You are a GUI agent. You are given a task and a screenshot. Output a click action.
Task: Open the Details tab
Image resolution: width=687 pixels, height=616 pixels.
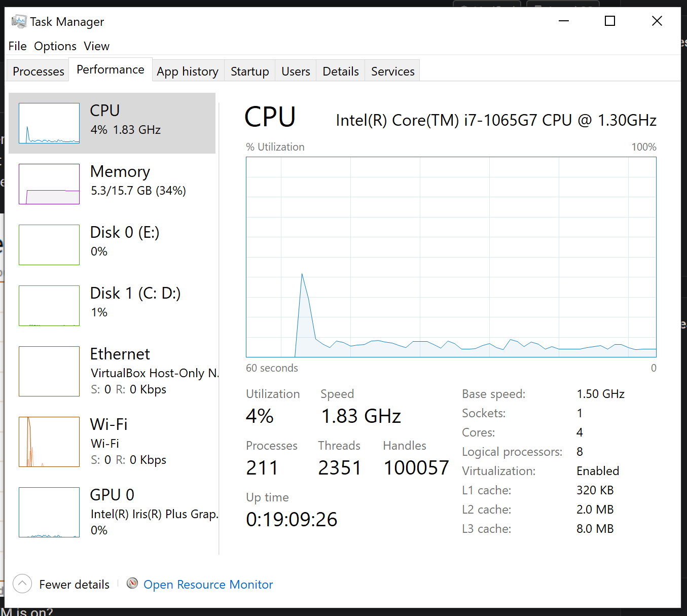tap(341, 71)
